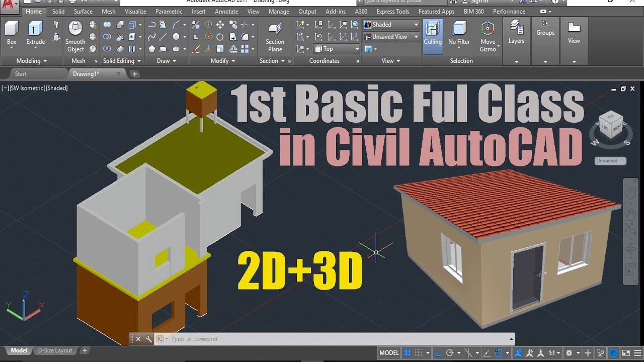Expand the Modeling panel
Viewport: 644px width, 362px height.
coord(31,61)
